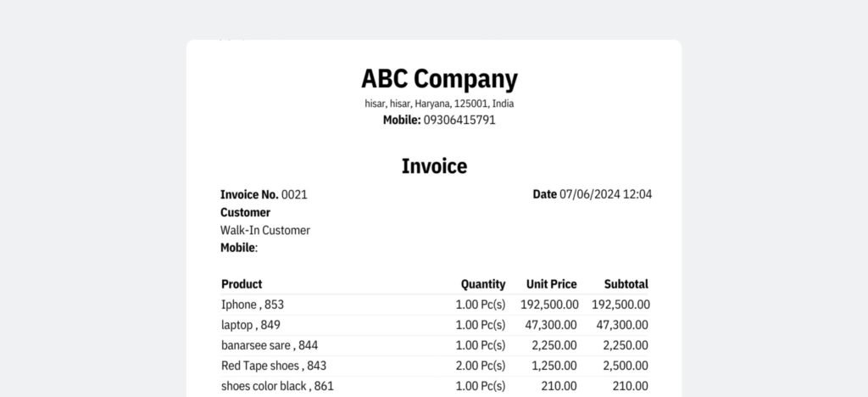Select the shoes color black , 861 item
Viewport: 868px width, 397px height.
coord(277,386)
